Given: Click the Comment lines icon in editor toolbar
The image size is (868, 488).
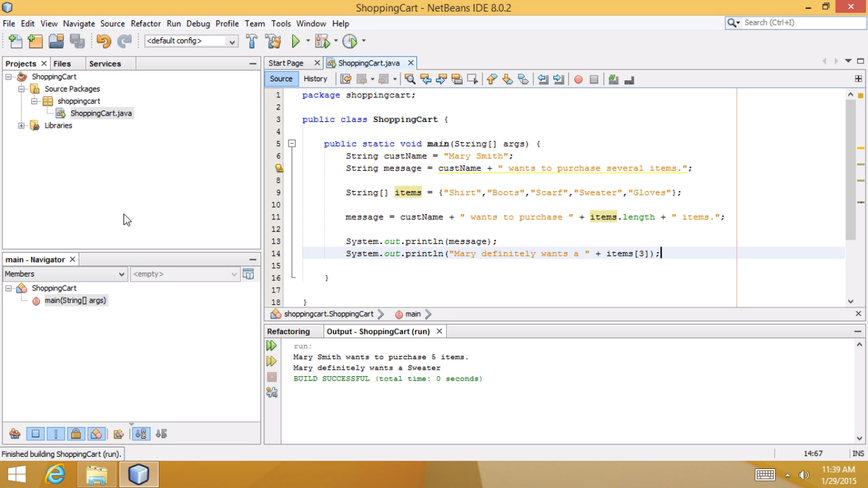Looking at the screenshot, I should pyautogui.click(x=613, y=79).
